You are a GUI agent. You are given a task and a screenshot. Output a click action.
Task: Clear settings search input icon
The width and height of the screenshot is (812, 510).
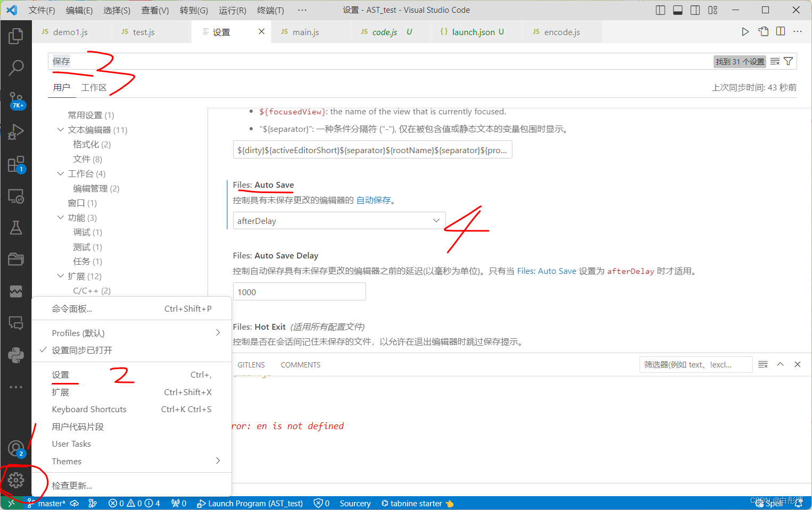(775, 61)
